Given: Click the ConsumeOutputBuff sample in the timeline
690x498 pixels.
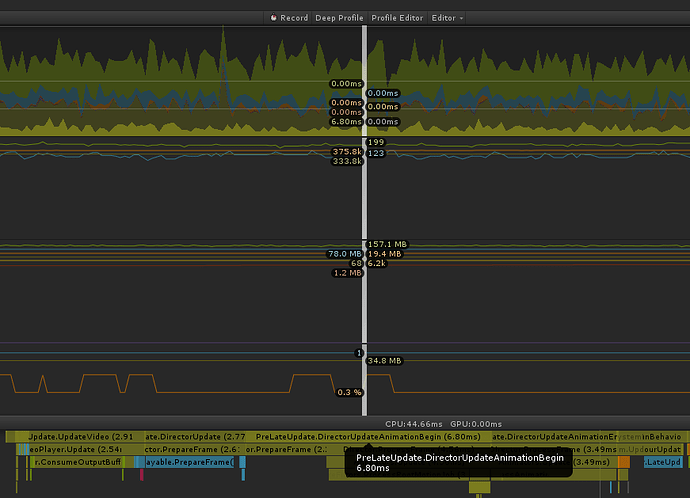Looking at the screenshot, I should click(x=78, y=462).
